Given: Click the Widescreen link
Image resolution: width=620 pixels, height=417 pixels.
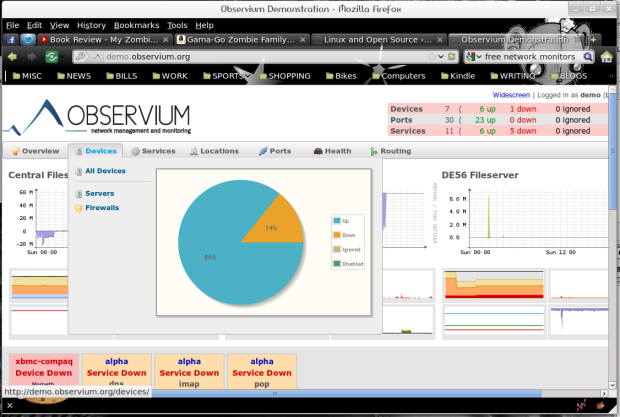Looking at the screenshot, I should 511,95.
